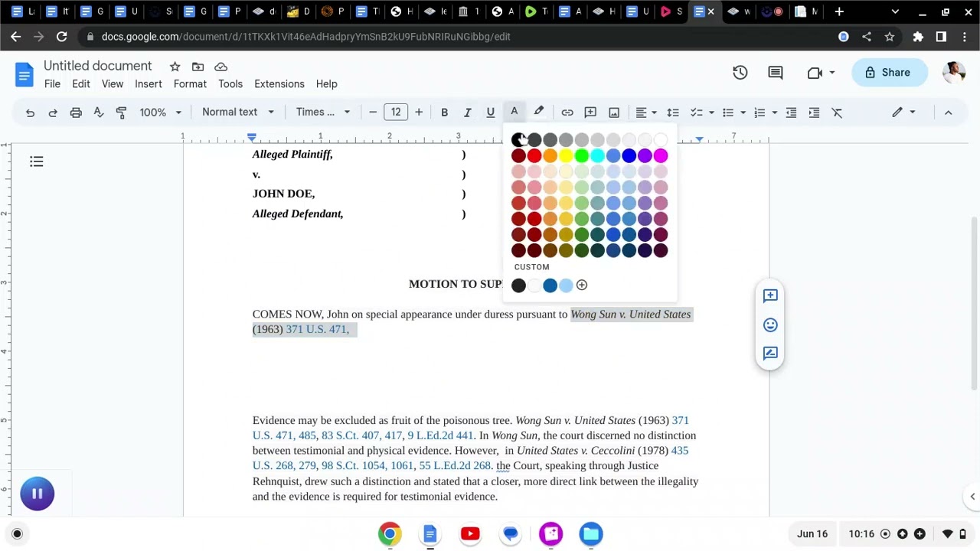Click the Decrease indent icon
This screenshot has width=980, height=551.
pos(791,112)
